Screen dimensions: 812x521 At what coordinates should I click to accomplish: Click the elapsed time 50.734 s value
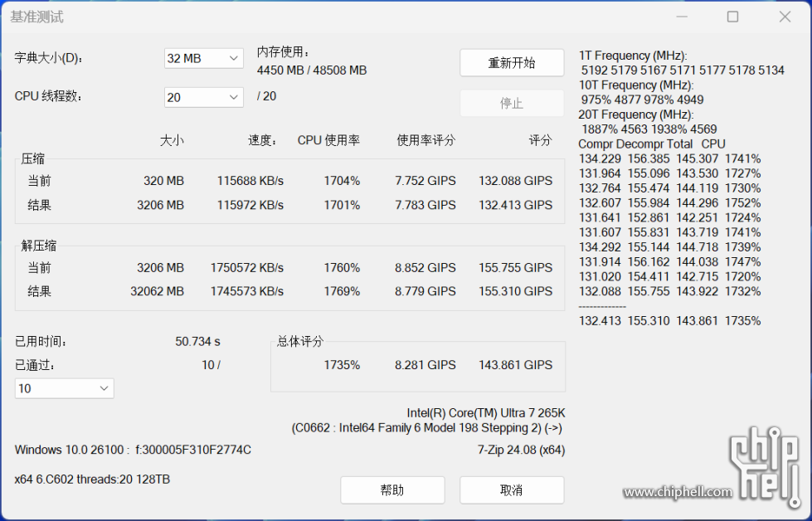click(x=197, y=342)
